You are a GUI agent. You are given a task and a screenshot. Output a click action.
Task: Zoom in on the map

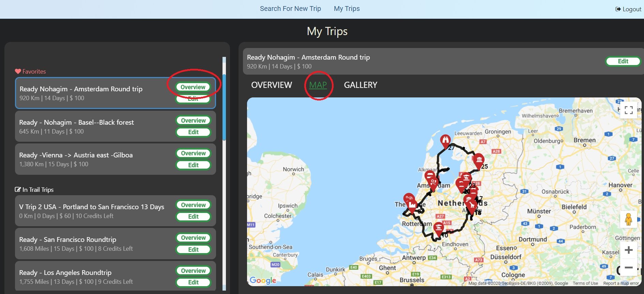(x=629, y=250)
